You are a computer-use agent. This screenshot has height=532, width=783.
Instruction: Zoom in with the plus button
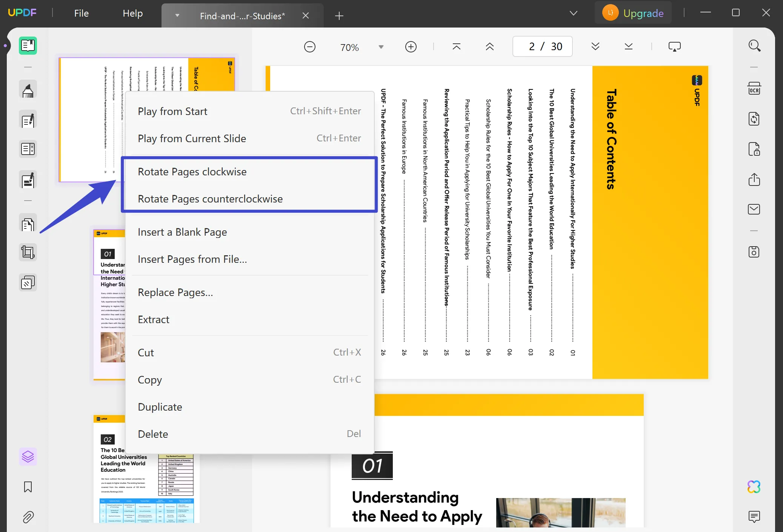point(411,47)
